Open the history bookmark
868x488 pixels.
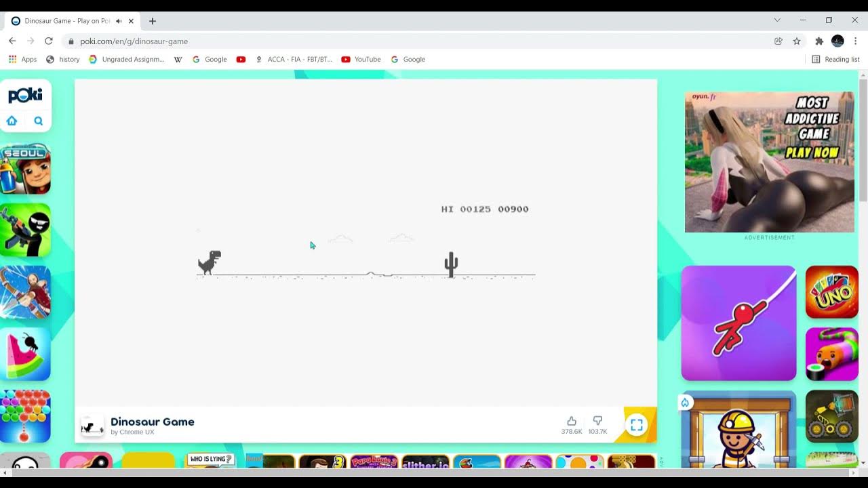pyautogui.click(x=62, y=60)
